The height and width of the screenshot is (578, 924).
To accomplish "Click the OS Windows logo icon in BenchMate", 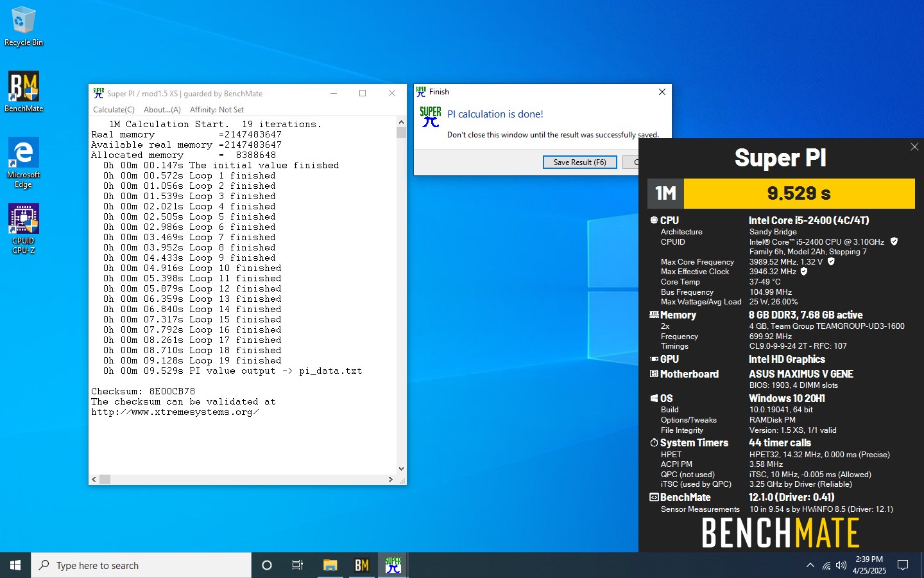I will tap(654, 398).
